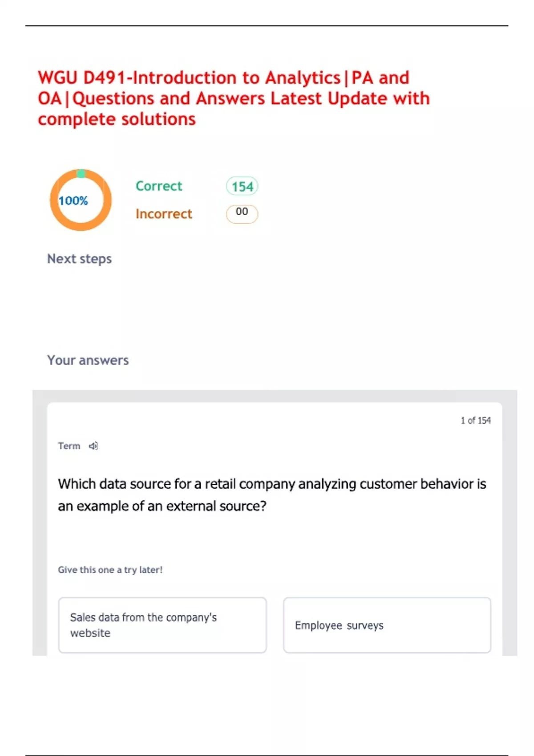
Task: Click the green segment atop the progress ring
Action: [x=81, y=173]
